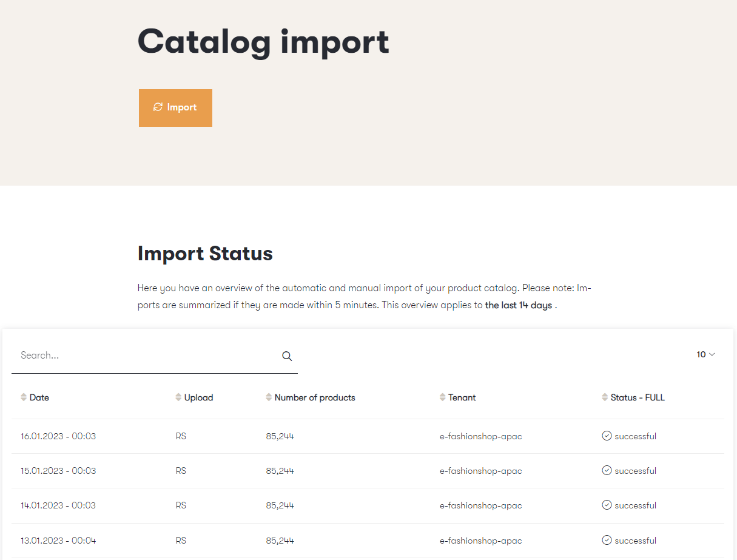Image resolution: width=737 pixels, height=560 pixels.
Task: Click tenant e-fashionshop-apac in 16.01.2023 row
Action: coord(481,436)
